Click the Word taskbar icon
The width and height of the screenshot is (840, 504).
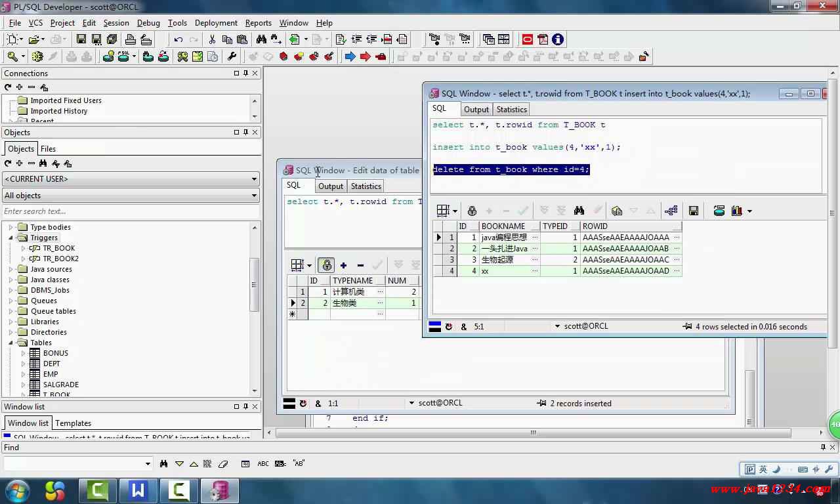coord(138,491)
